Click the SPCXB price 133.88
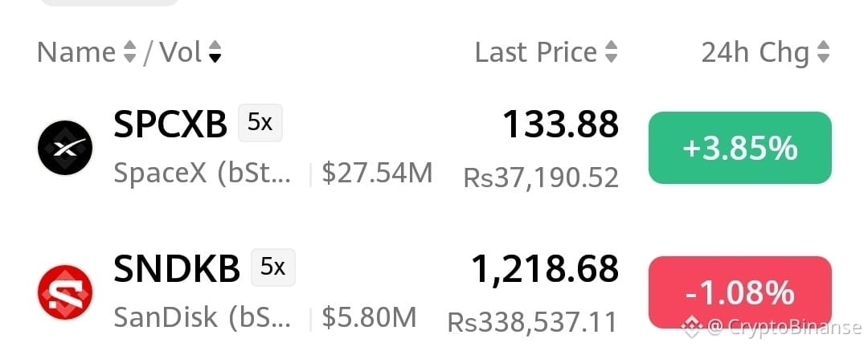Screen dimensions: 868x347 point(560,124)
